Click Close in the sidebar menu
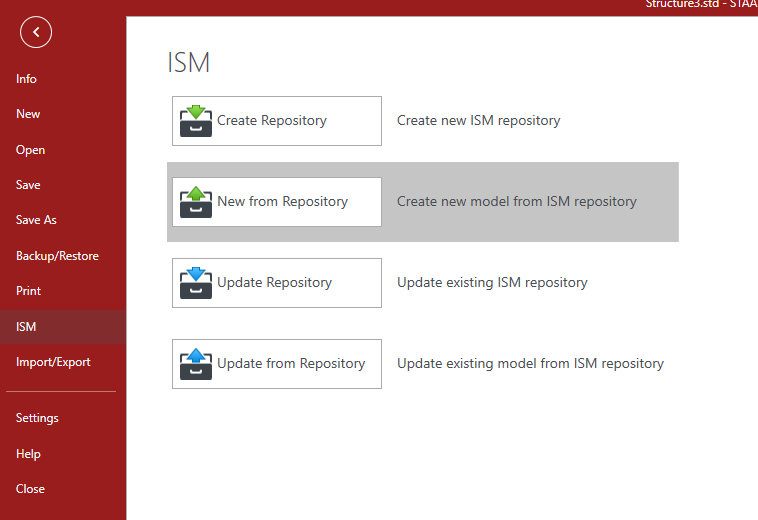This screenshot has width=758, height=520. 30,489
